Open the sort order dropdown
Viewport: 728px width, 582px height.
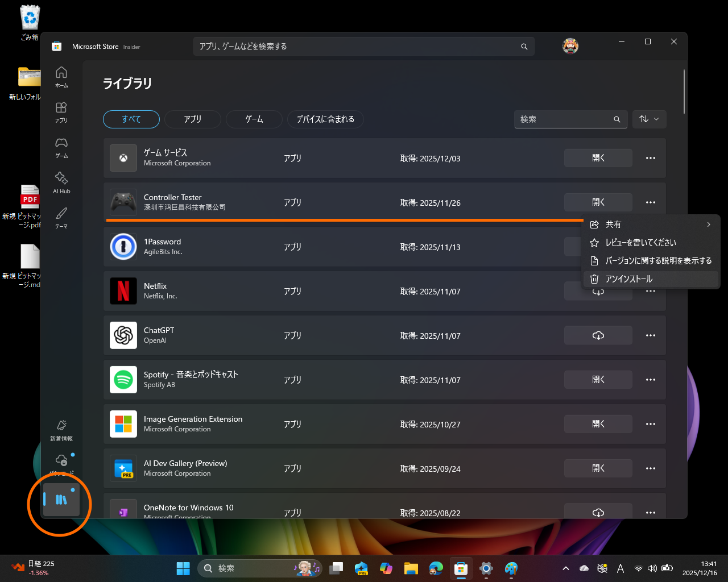coord(649,119)
